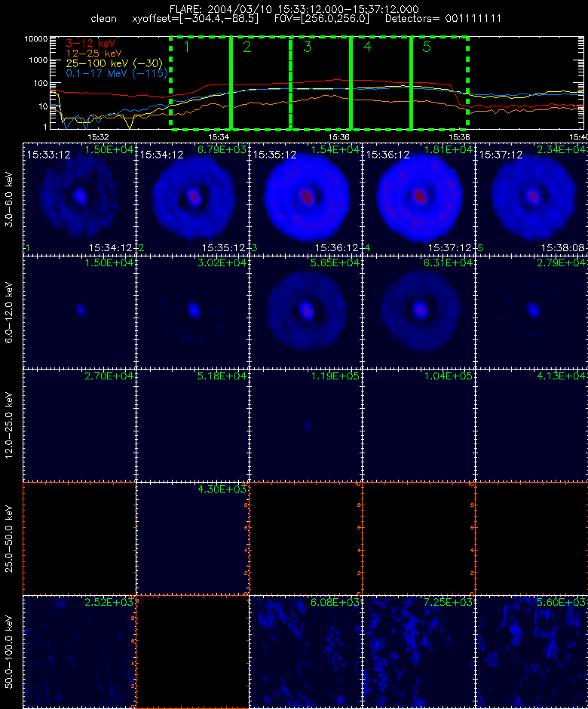Click the 15:38:08 end time label
Screen dimensions: 588x709
[562, 248]
